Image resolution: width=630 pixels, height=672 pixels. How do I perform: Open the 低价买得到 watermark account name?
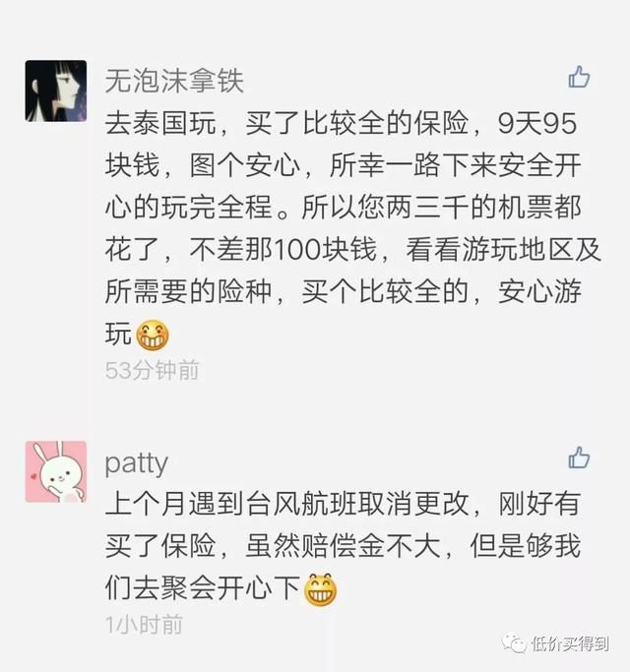pos(570,643)
